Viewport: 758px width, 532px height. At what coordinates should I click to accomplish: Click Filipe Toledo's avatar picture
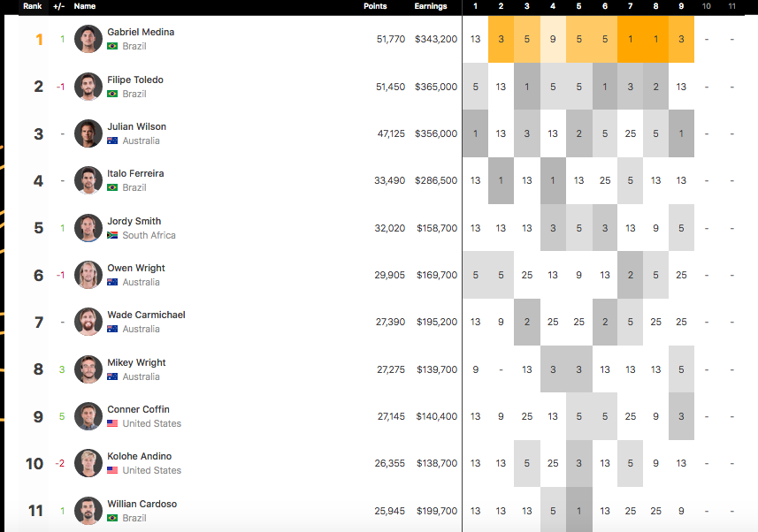pos(88,87)
